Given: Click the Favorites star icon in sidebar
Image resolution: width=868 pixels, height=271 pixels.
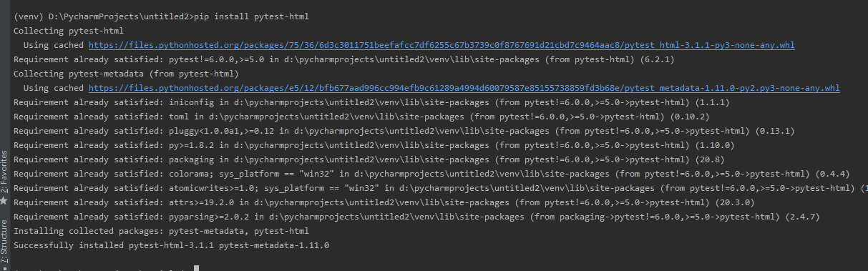Looking at the screenshot, I should click(4, 201).
